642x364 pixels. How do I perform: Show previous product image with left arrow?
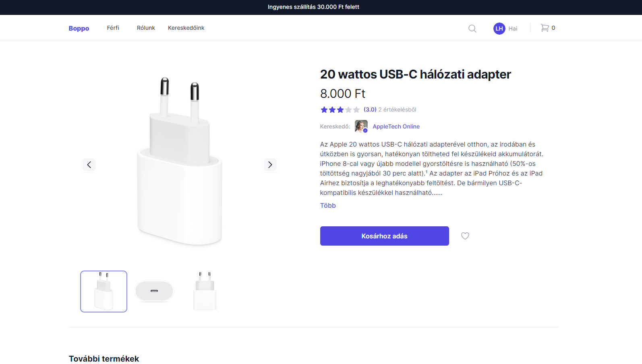[89, 165]
